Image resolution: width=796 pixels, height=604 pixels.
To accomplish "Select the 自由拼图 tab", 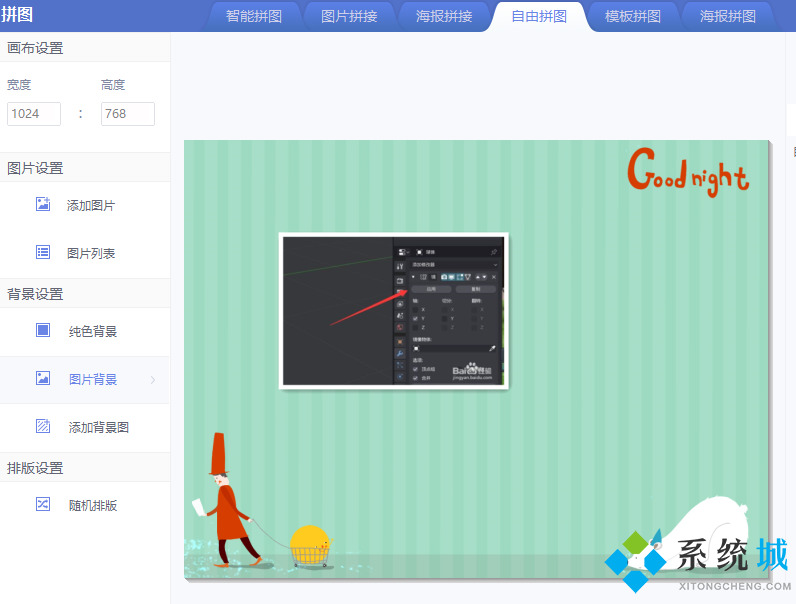I will coord(539,16).
